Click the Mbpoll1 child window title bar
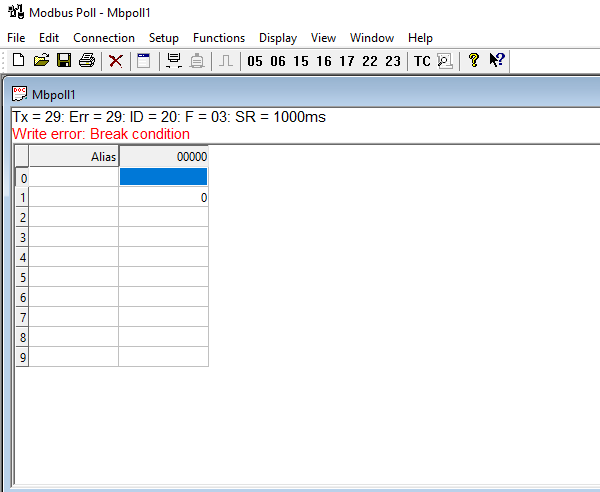 click(304, 94)
